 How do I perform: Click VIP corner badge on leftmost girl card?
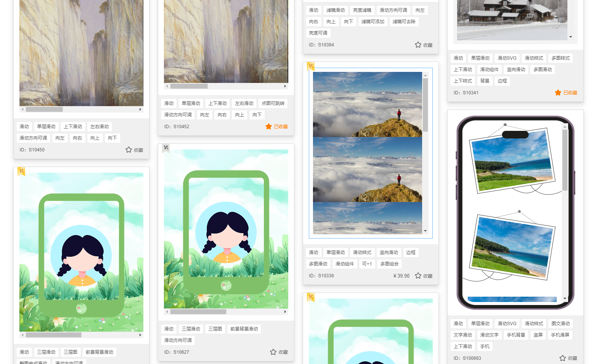pyautogui.click(x=21, y=171)
